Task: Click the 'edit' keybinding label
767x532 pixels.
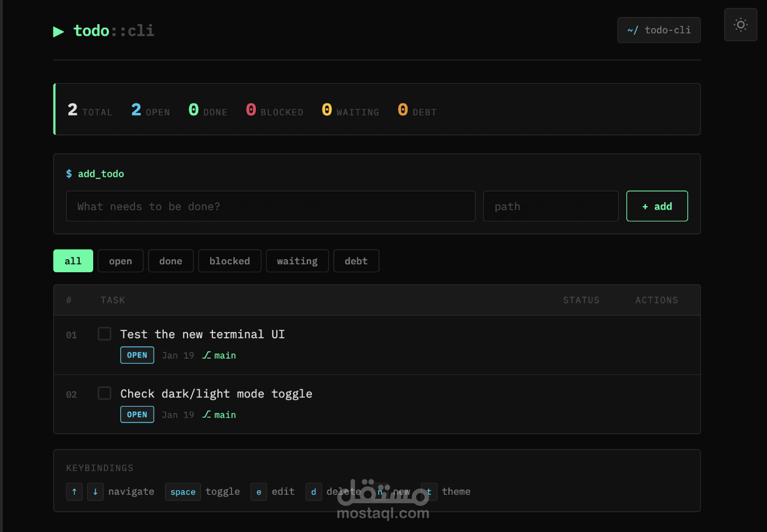Action: [x=283, y=492]
